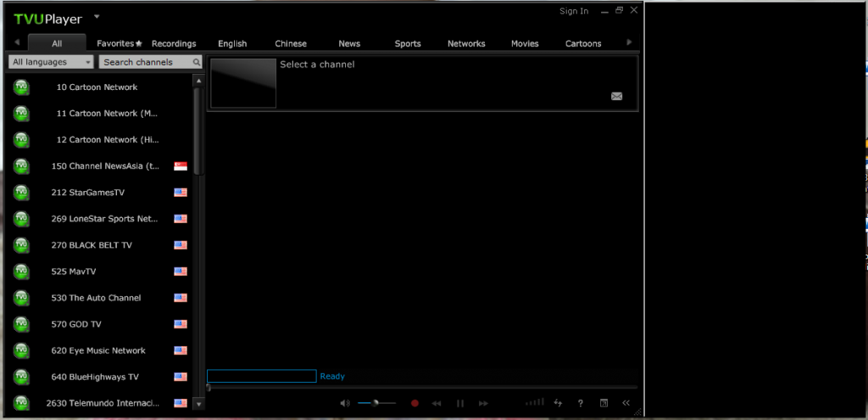Click the window-with-arrow icon next to the question mark
Image resolution: width=868 pixels, height=420 pixels.
tap(604, 403)
